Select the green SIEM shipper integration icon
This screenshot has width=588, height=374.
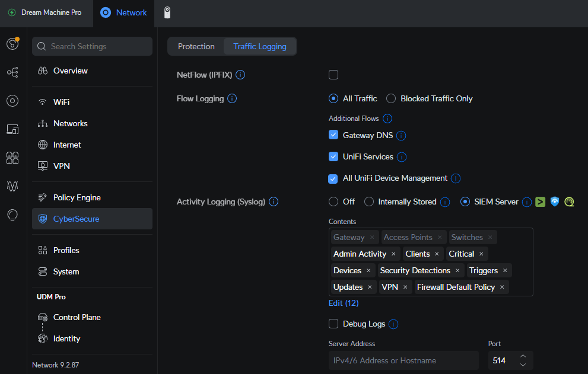539,202
